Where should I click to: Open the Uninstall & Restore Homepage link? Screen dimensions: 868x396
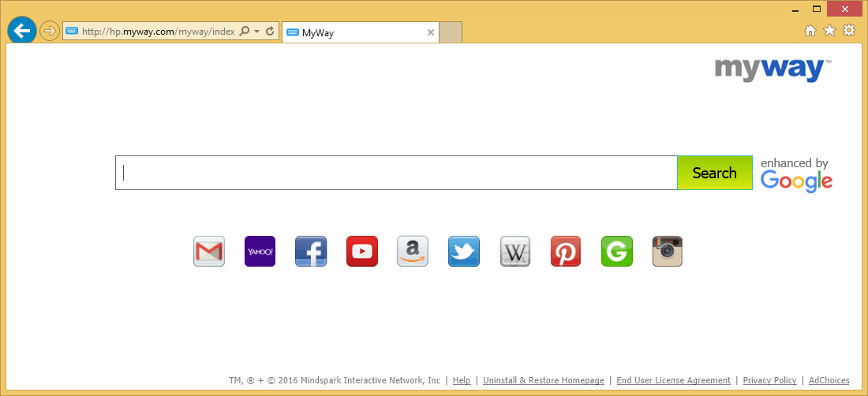[x=543, y=380]
